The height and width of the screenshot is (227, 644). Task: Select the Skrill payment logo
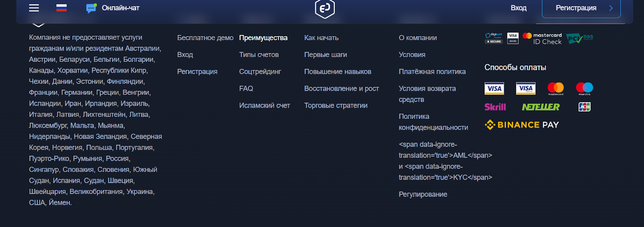pos(495,107)
